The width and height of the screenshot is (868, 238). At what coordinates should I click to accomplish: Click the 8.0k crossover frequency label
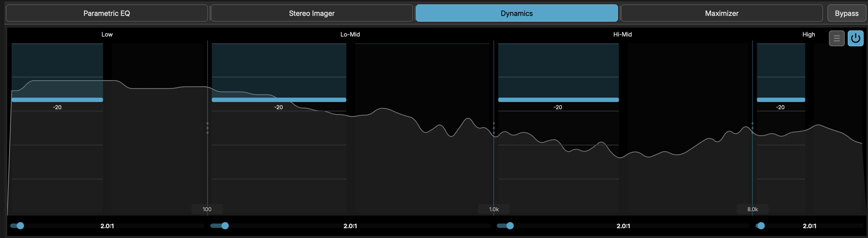tap(752, 209)
